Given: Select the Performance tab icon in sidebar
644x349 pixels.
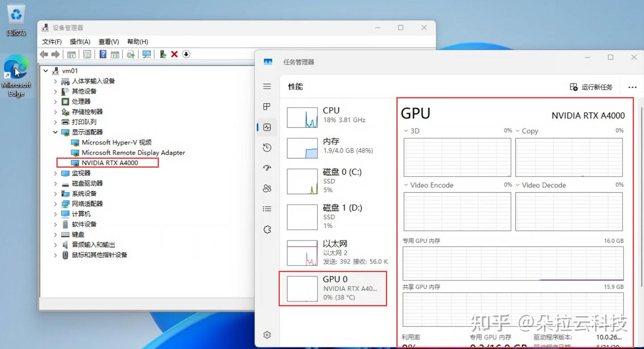Looking at the screenshot, I should click(x=267, y=127).
